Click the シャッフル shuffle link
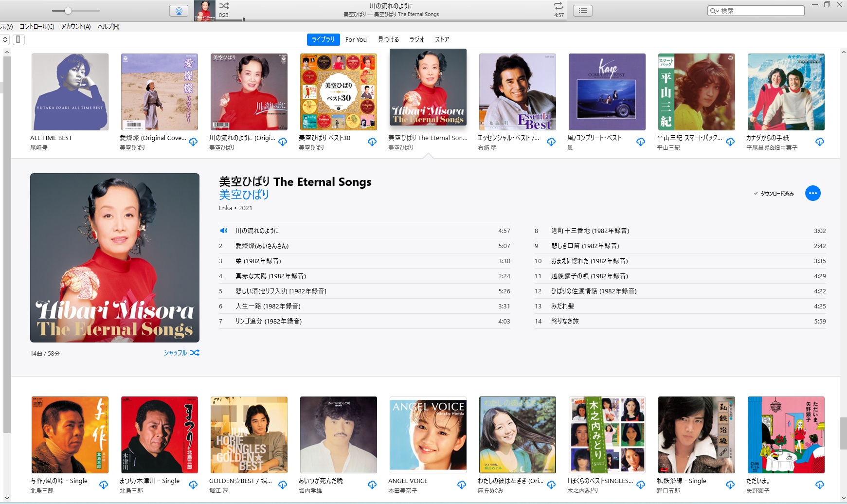 [x=181, y=353]
